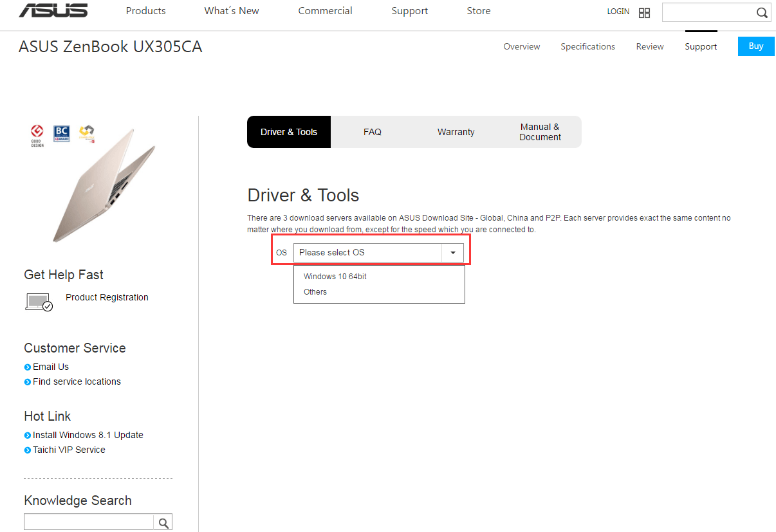Click the OS dropdown arrow button

[453, 253]
